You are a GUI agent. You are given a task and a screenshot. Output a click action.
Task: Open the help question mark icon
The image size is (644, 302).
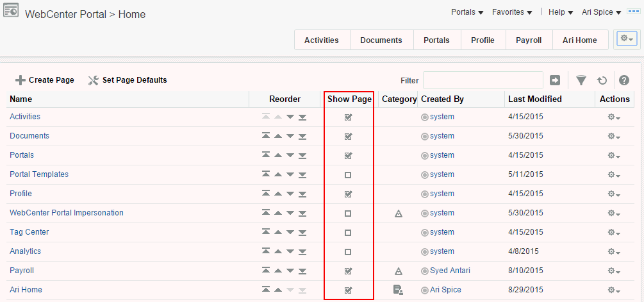tap(623, 80)
